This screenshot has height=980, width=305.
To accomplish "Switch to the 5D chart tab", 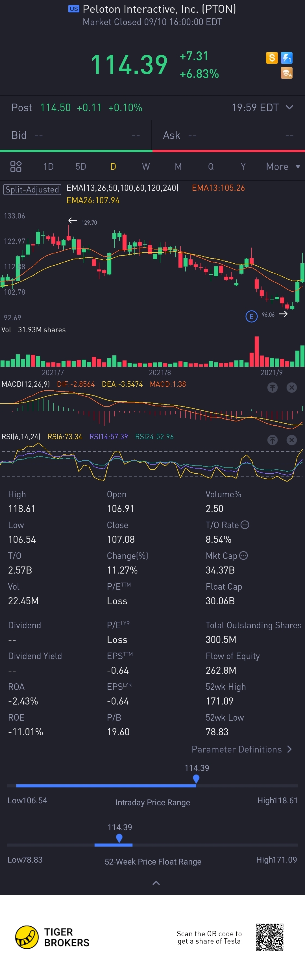I will tap(81, 166).
